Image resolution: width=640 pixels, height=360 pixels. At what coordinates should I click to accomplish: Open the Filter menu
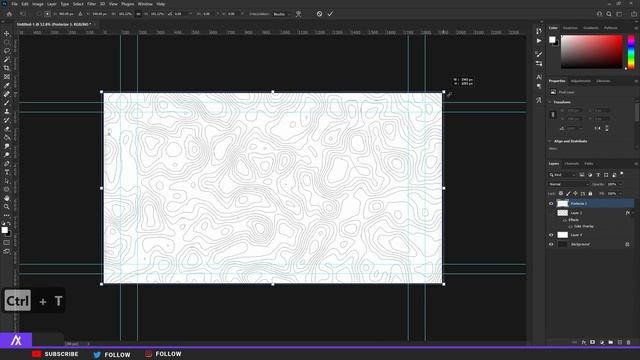91,4
